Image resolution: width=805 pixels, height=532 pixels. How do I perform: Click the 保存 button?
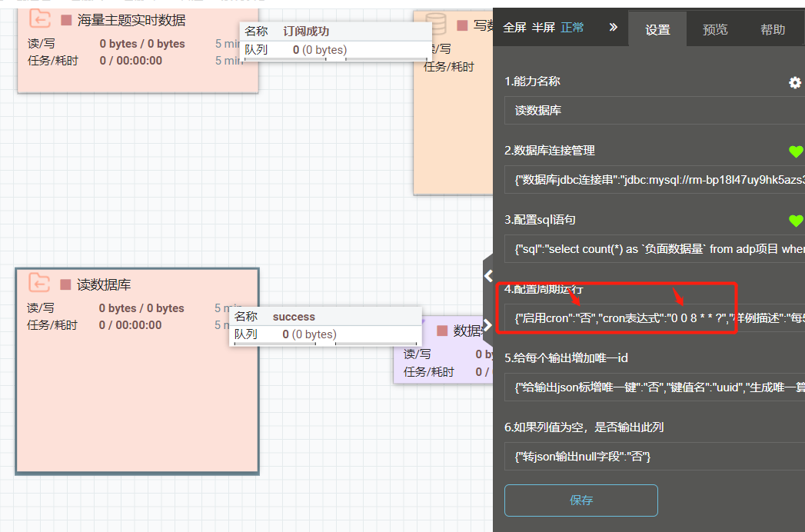[581, 500]
